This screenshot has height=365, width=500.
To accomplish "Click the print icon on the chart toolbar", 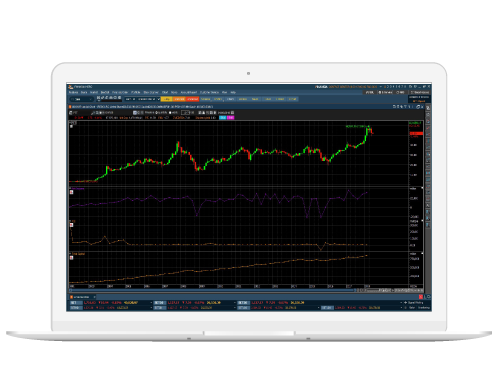I will click(71, 113).
